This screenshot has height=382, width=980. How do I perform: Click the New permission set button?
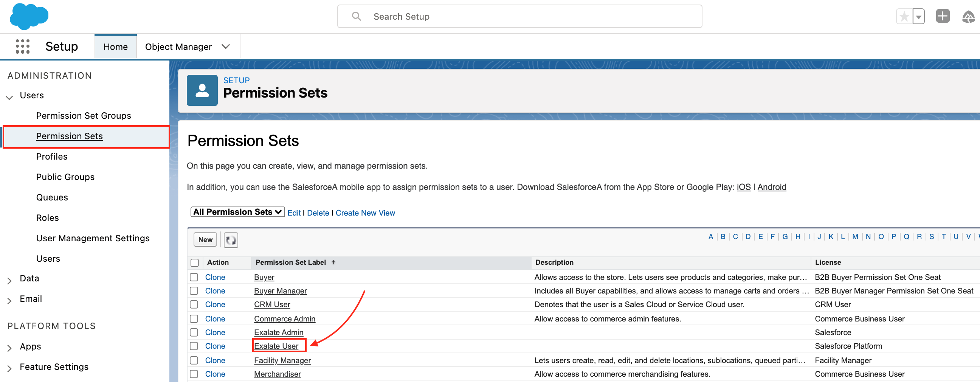205,240
